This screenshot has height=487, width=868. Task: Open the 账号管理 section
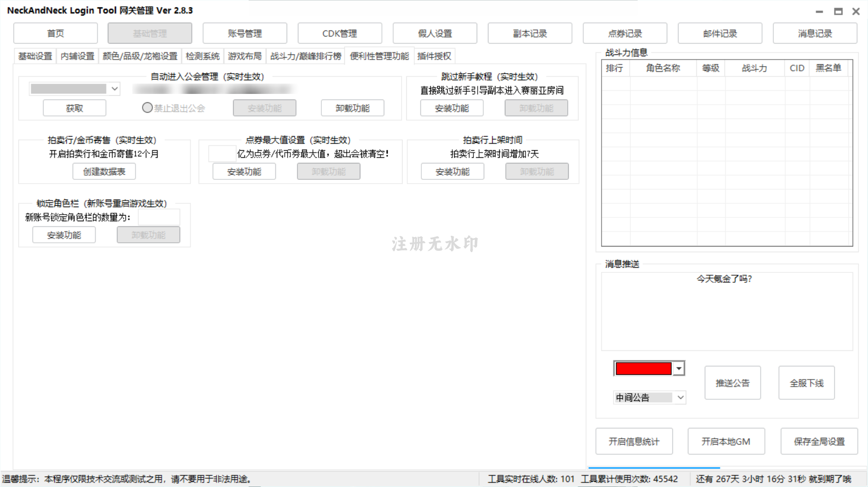coord(244,33)
